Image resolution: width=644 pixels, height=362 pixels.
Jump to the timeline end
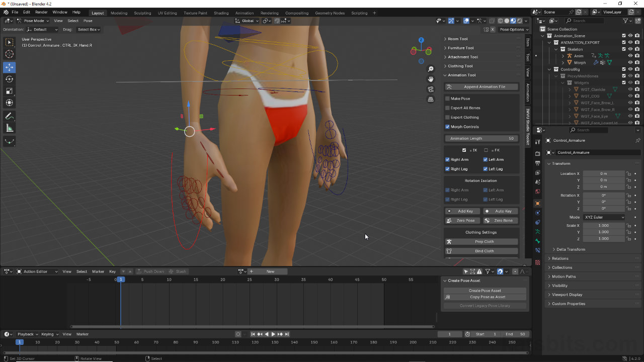(287, 334)
